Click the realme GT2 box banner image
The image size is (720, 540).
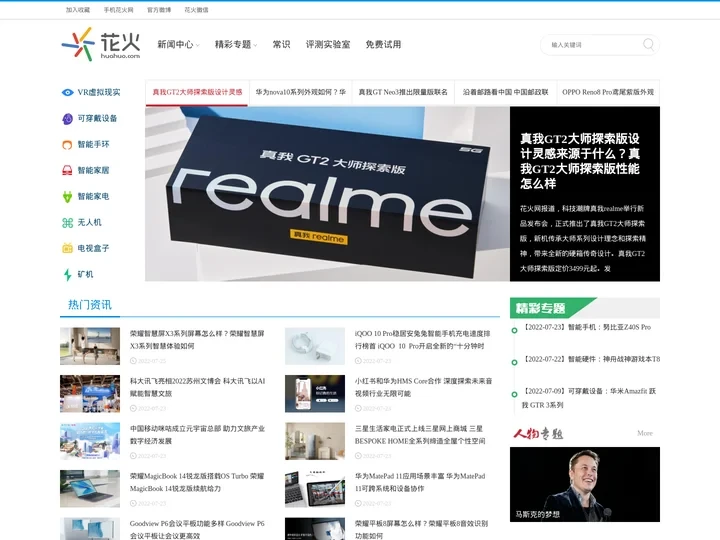tap(327, 194)
